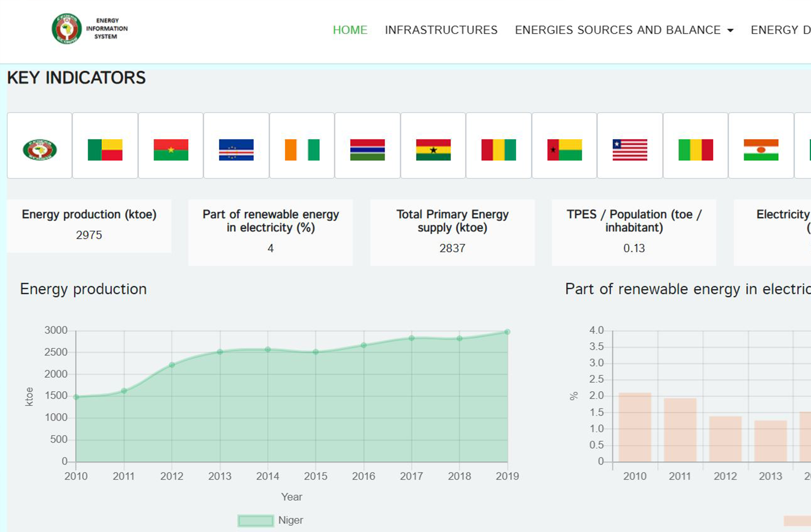Expand ENERGIES SOURCES AND BALANCE dropdown
Viewport: 811px width, 532px height.
[624, 30]
